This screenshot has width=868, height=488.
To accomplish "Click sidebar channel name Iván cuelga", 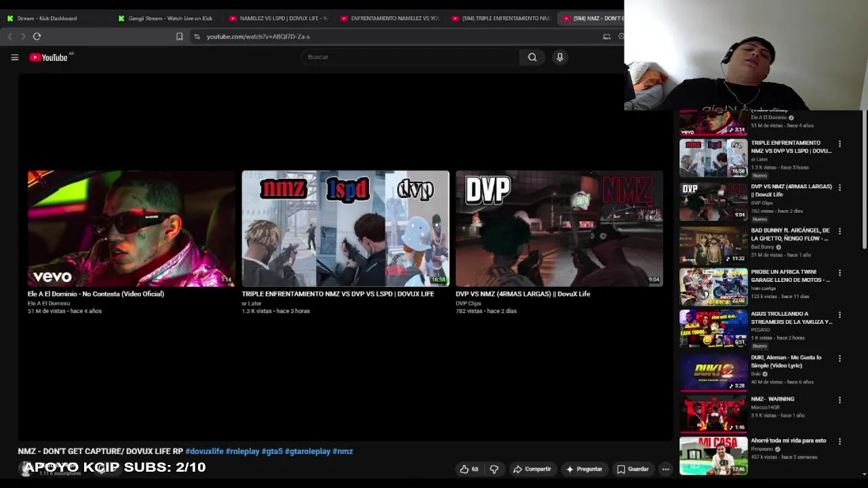I will pos(763,289).
